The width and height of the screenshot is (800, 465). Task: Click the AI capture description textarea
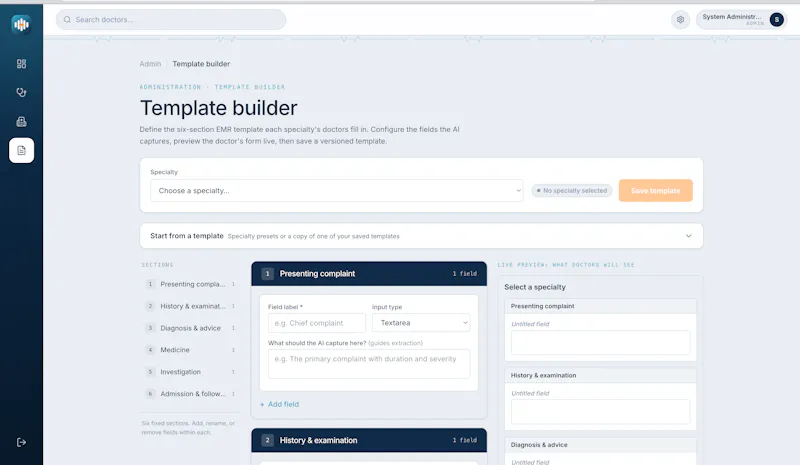pyautogui.click(x=369, y=363)
